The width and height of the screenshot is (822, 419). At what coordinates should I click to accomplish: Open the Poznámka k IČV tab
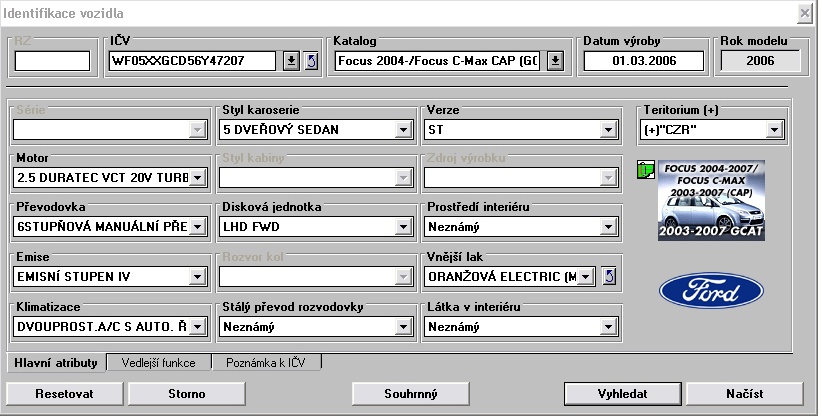pos(265,363)
